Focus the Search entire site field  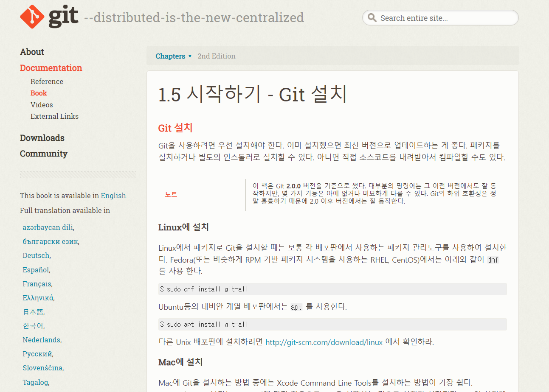(x=440, y=18)
